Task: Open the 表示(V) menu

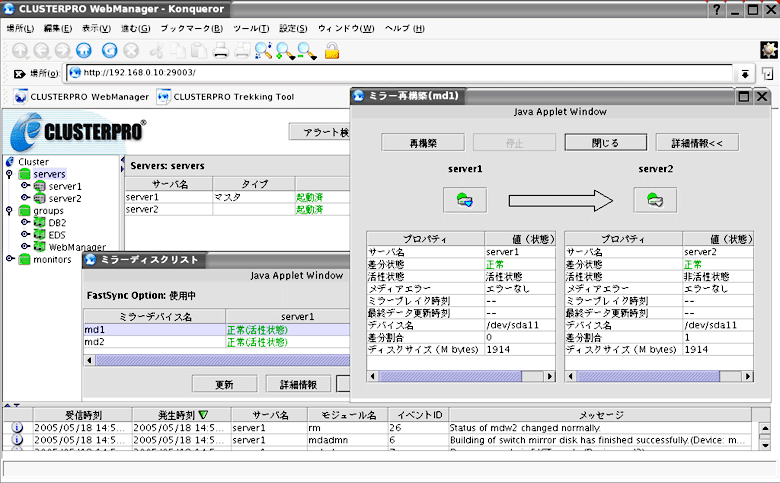Action: pos(97,28)
